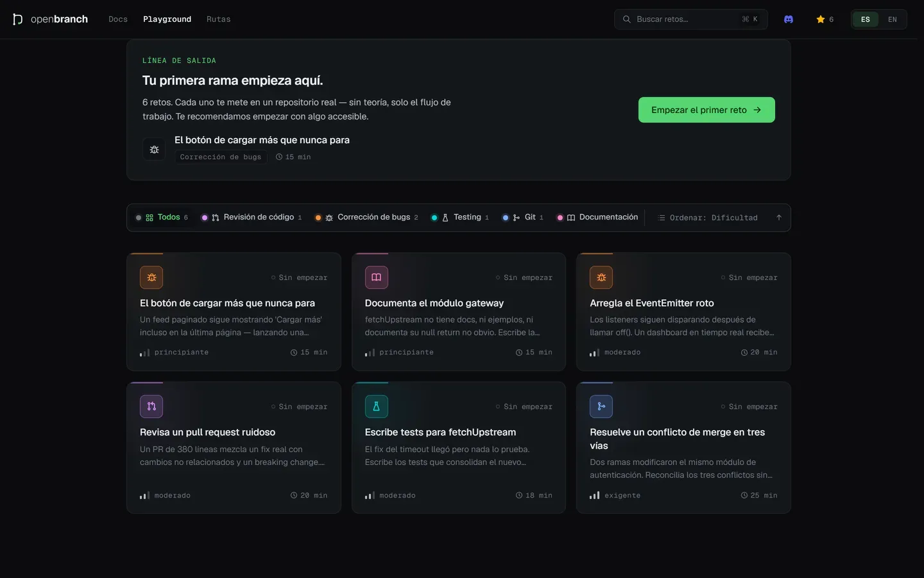
Task: Go to the Playground nav item
Action: click(x=167, y=19)
